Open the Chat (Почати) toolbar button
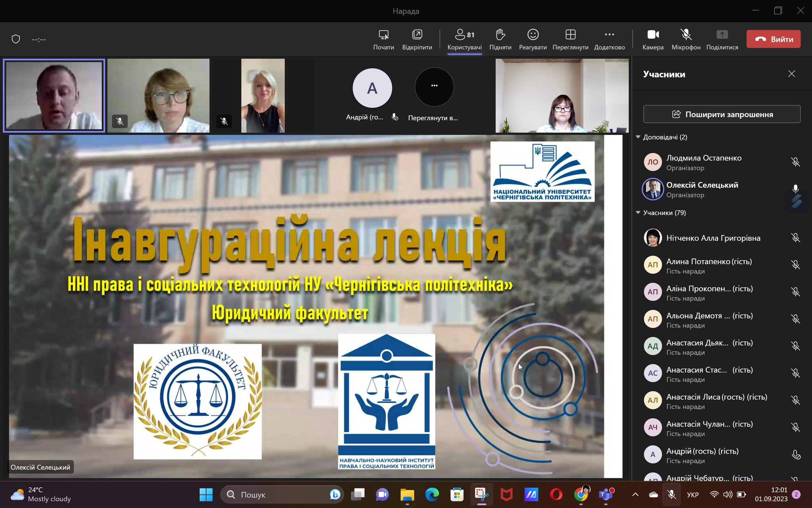This screenshot has width=812, height=508. (383, 39)
